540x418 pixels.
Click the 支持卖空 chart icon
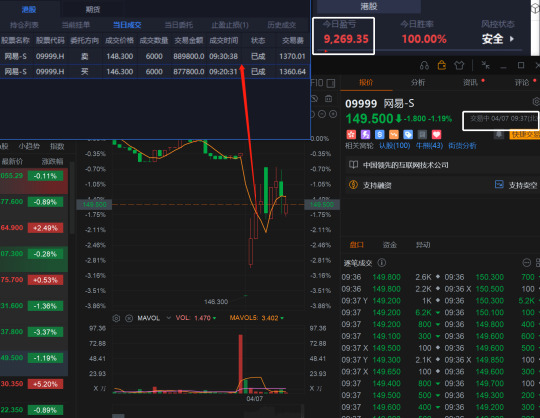pyautogui.click(x=499, y=185)
